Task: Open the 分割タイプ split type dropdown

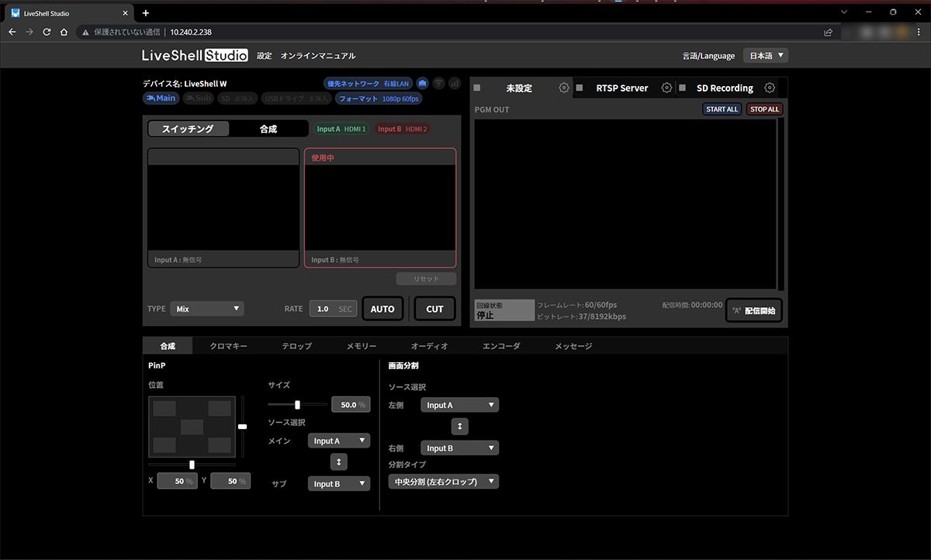Action: (444, 482)
